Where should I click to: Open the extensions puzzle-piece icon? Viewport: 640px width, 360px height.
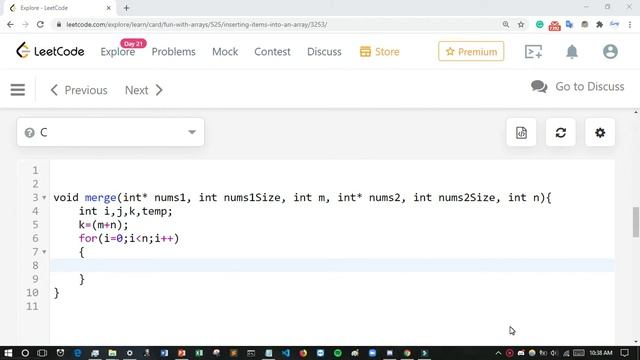(599, 24)
